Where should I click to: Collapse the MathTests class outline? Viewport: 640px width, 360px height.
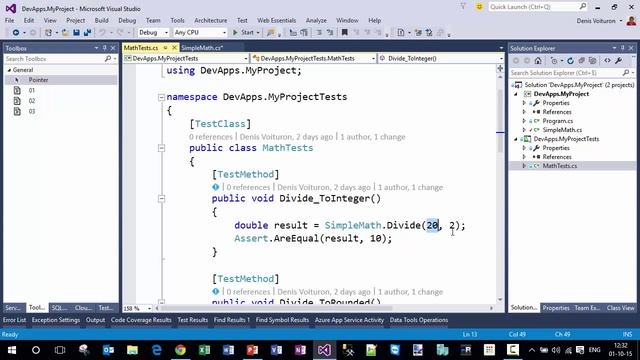pos(161,148)
